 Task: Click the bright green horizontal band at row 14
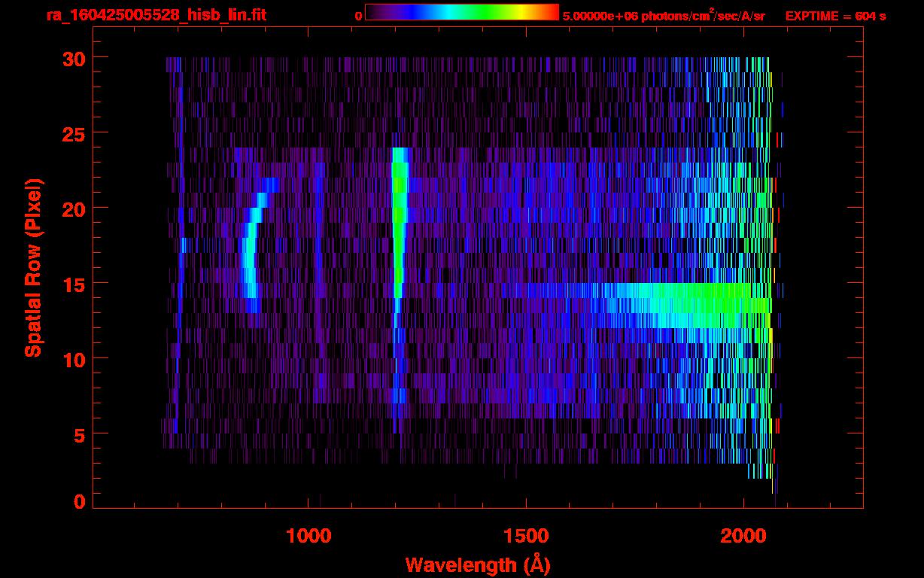click(677, 297)
